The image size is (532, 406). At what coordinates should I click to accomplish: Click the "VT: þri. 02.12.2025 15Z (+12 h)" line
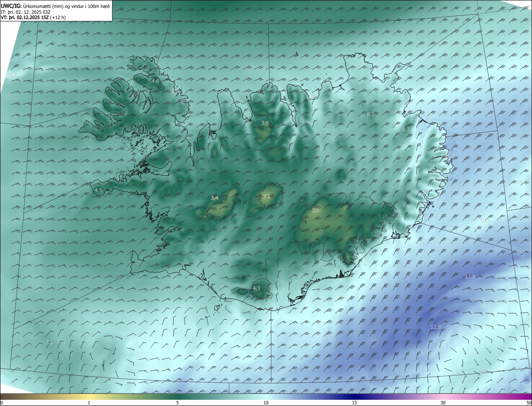point(33,17)
